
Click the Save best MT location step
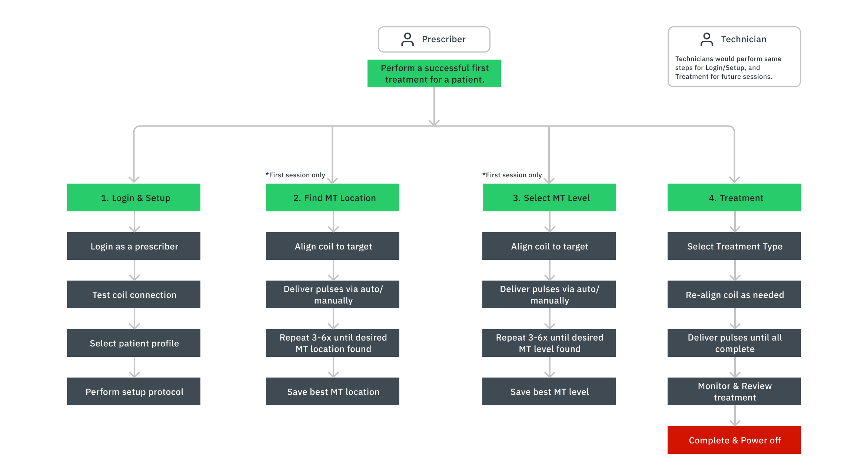coord(332,392)
